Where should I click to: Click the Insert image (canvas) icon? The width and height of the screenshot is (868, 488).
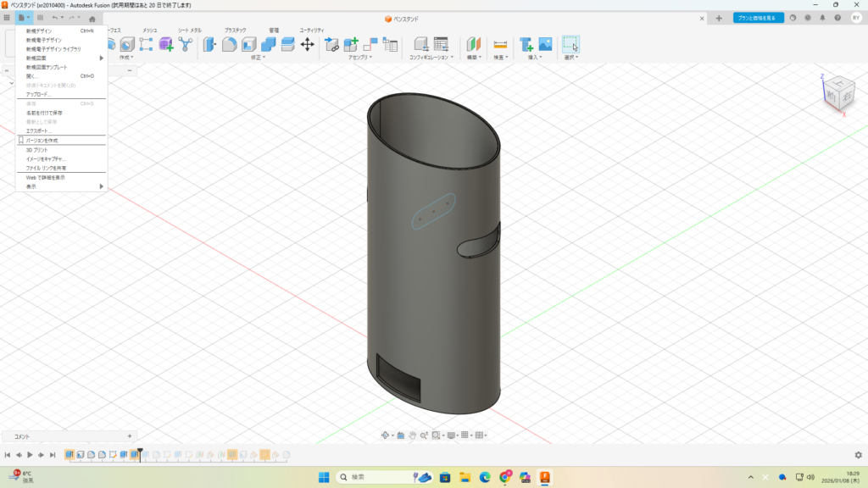click(x=545, y=44)
